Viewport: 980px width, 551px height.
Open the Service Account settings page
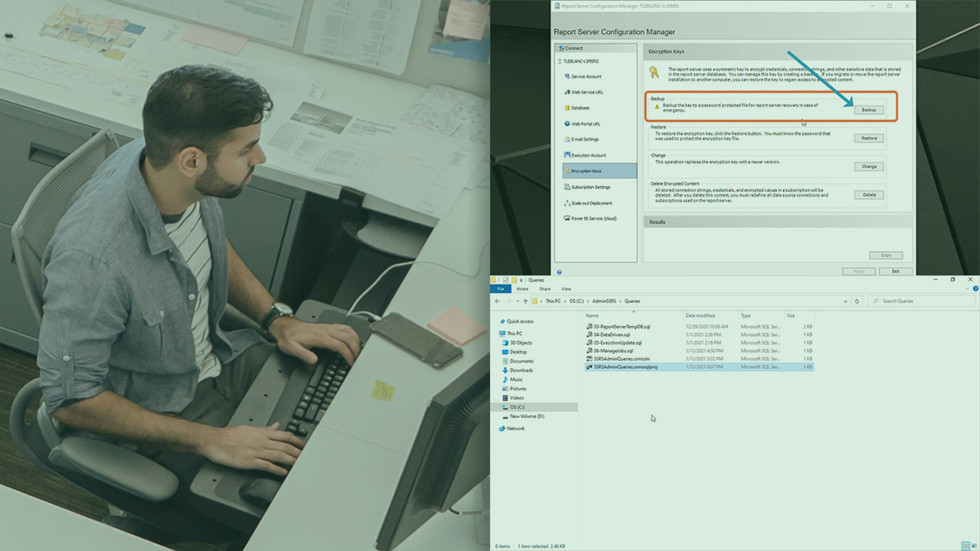coord(586,77)
